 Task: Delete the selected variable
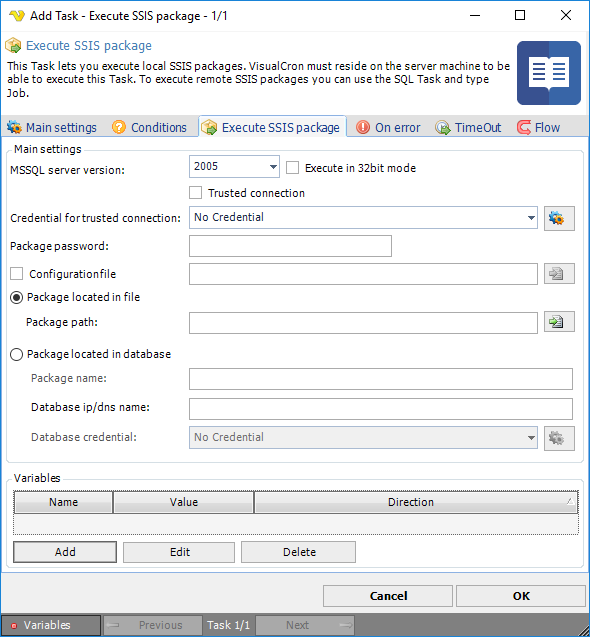pyautogui.click(x=299, y=552)
